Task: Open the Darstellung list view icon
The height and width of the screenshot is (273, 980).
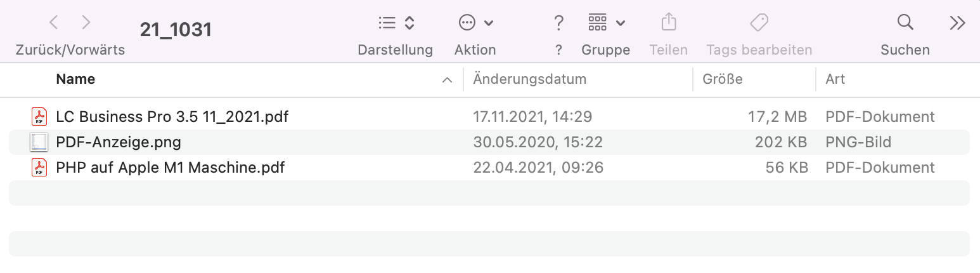Action: coord(387,23)
